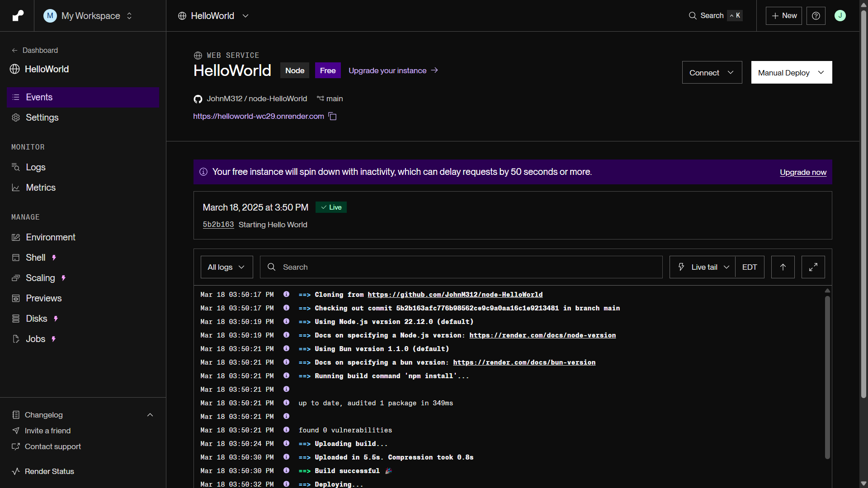Click the lightning bolt next to Shell

pos(54,258)
